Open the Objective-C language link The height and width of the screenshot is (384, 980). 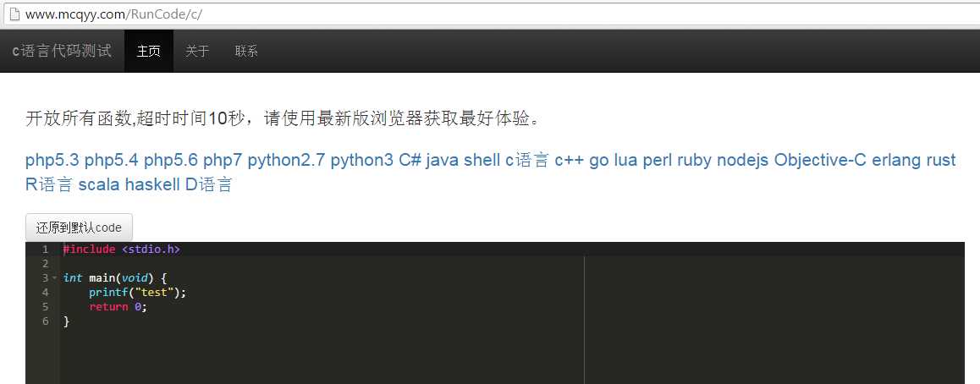click(820, 161)
